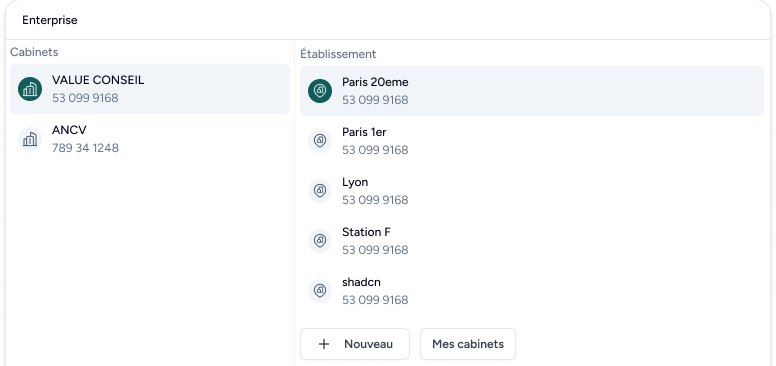The height and width of the screenshot is (366, 776).
Task: Click the Paris 1er location pin icon
Action: point(320,141)
